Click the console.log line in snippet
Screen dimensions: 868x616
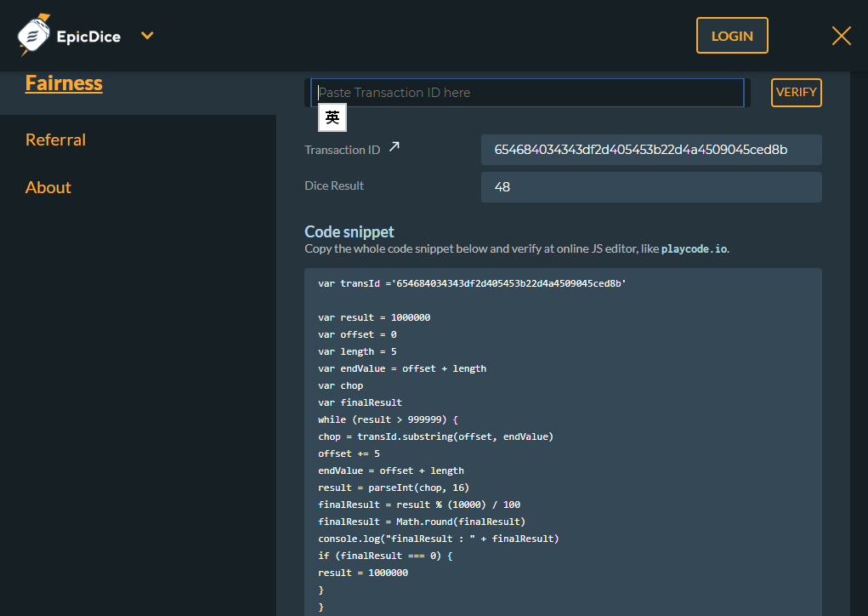(x=438, y=539)
